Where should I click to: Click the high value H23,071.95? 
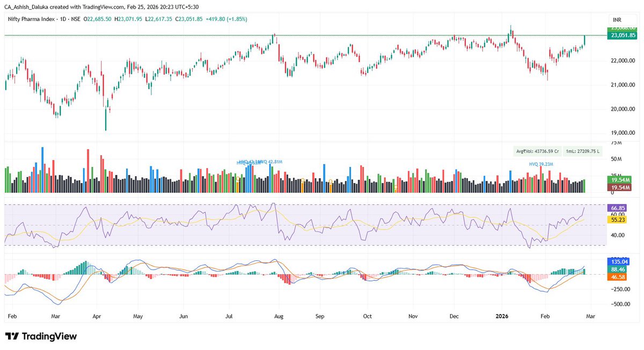coord(128,19)
